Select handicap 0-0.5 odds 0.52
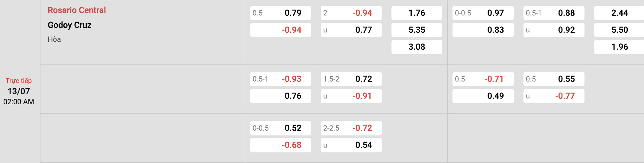Viewport: 644px width, 163px height. tap(281, 128)
